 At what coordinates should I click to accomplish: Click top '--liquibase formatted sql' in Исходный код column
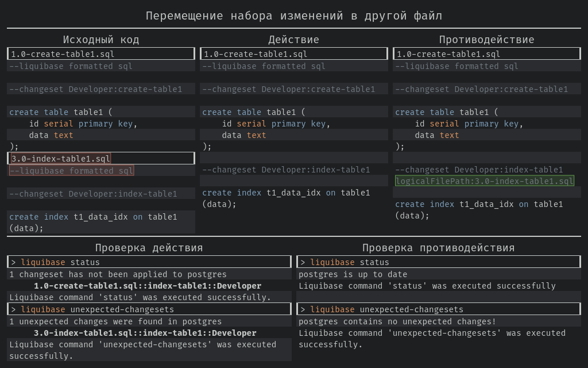(x=71, y=66)
